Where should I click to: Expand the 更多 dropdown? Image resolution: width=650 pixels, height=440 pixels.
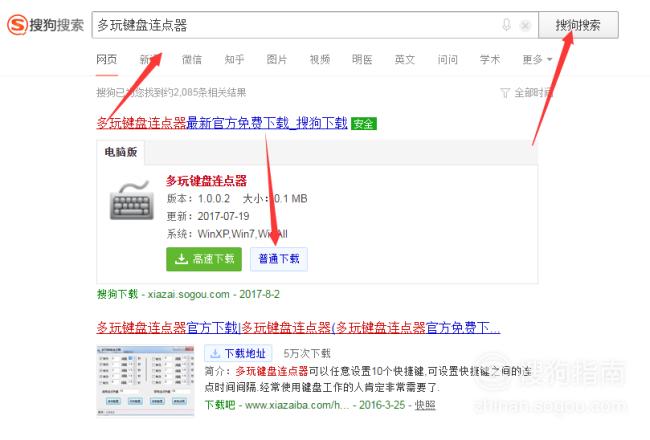[537, 60]
